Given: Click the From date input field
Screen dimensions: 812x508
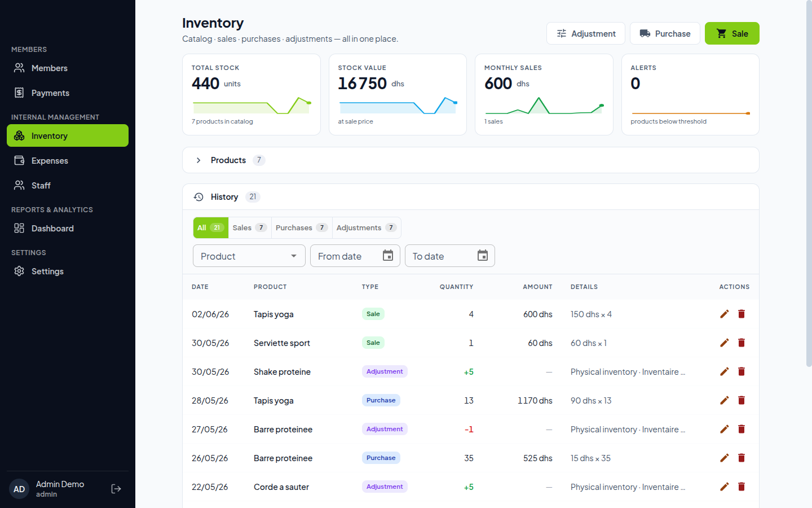Looking at the screenshot, I should click(x=355, y=256).
